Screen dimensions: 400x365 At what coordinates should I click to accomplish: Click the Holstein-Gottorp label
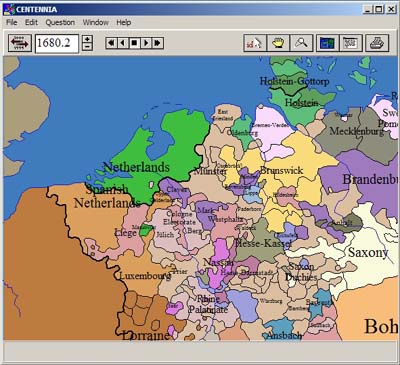click(x=294, y=81)
